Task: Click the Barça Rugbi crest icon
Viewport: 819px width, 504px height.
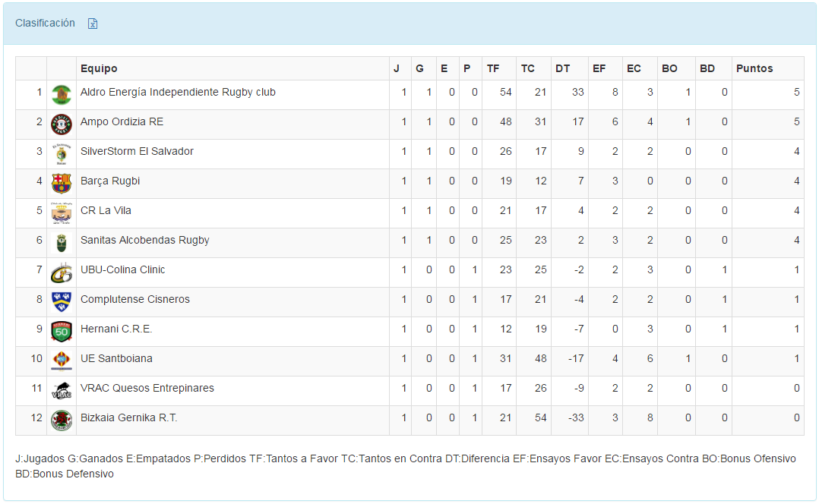Action: point(61,183)
